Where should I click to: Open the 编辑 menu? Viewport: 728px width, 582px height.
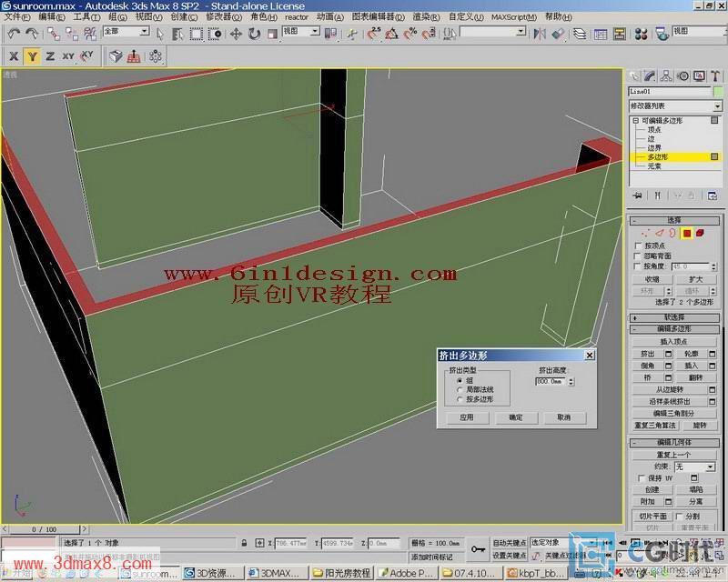(52, 17)
